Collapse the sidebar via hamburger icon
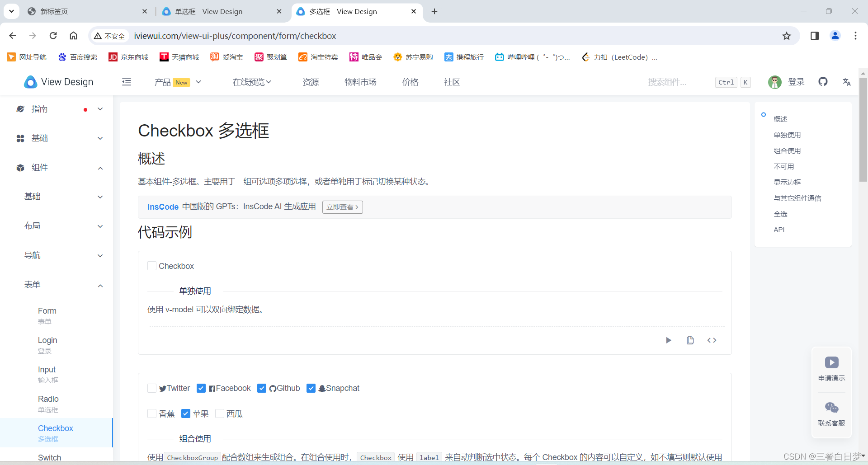The image size is (868, 465). coord(127,82)
